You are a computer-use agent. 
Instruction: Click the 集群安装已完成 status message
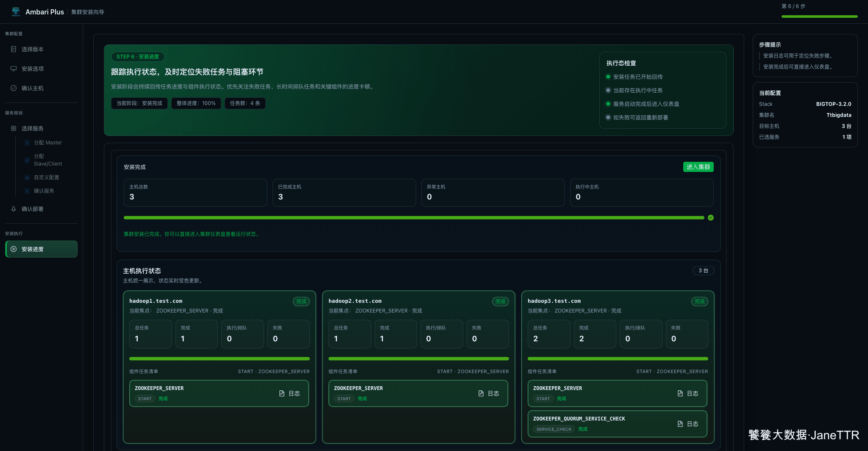click(192, 234)
